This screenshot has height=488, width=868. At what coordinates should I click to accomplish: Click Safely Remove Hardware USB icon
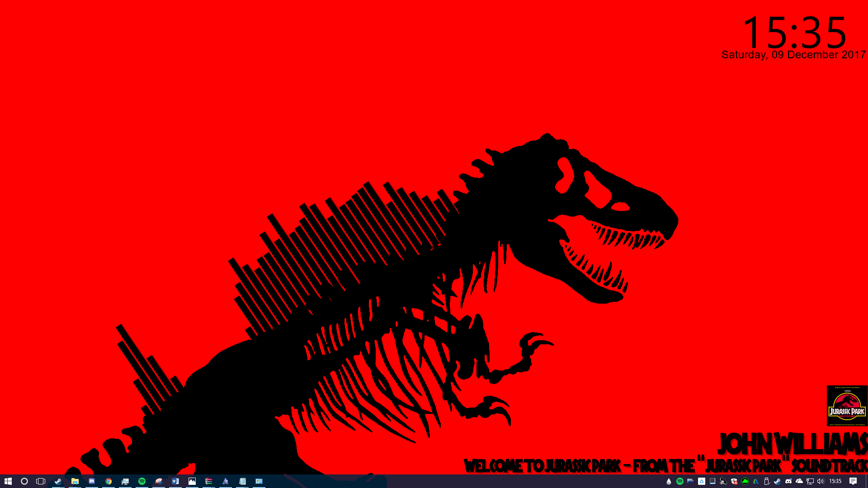click(x=767, y=481)
